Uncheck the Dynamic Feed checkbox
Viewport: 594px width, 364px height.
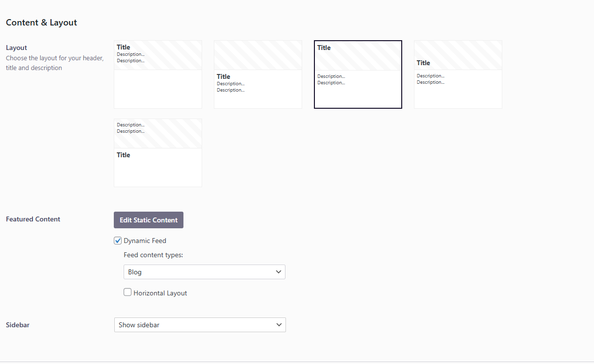[118, 241]
